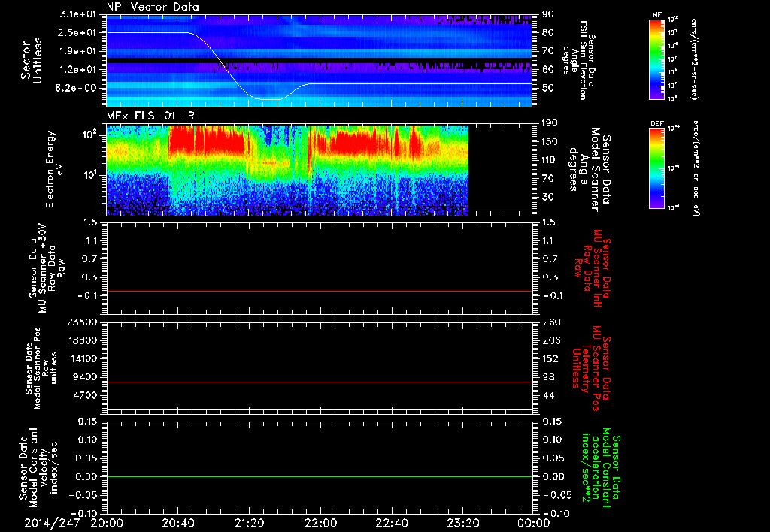This screenshot has width=770, height=532.
Task: Click the white Sun elevation curve
Action: tap(319, 66)
